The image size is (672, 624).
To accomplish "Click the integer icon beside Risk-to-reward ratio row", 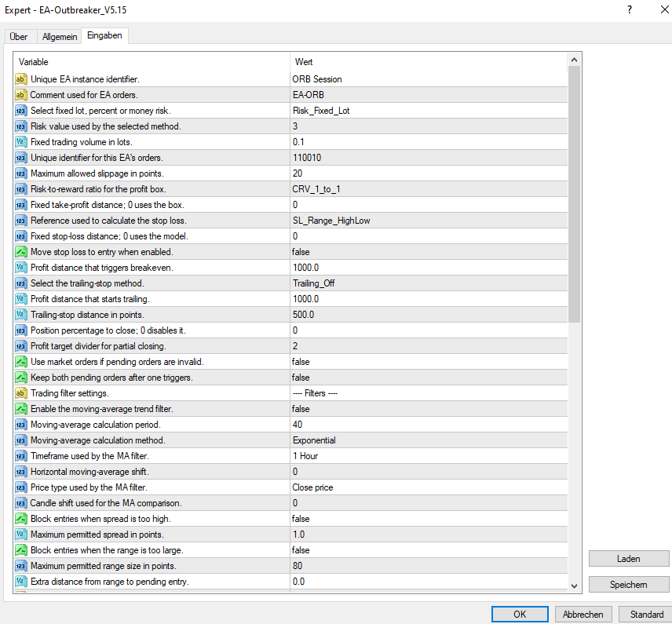I will (x=21, y=189).
